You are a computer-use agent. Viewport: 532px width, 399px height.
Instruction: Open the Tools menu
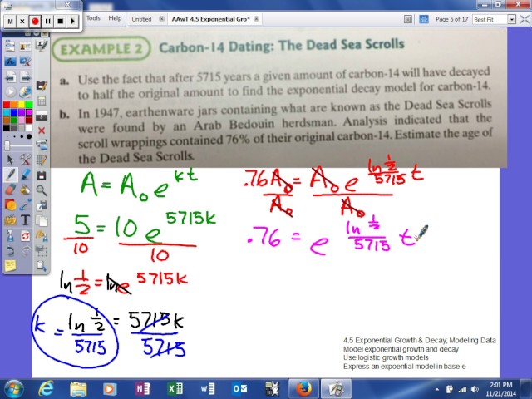(93, 18)
